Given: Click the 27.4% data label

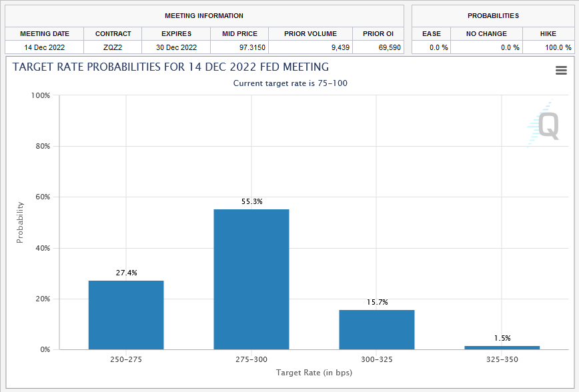Looking at the screenshot, I should [126, 273].
